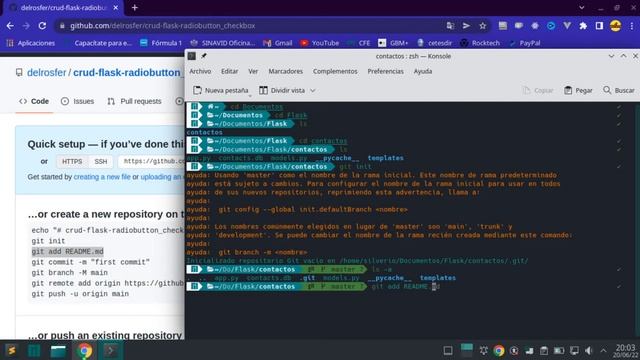
Task: Open the PayPal bookmark
Action: (x=525, y=43)
